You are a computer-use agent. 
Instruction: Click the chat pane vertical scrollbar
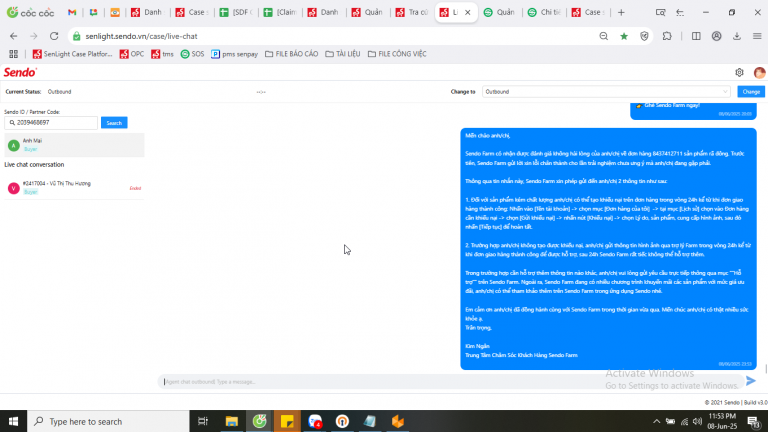[x=766, y=369]
